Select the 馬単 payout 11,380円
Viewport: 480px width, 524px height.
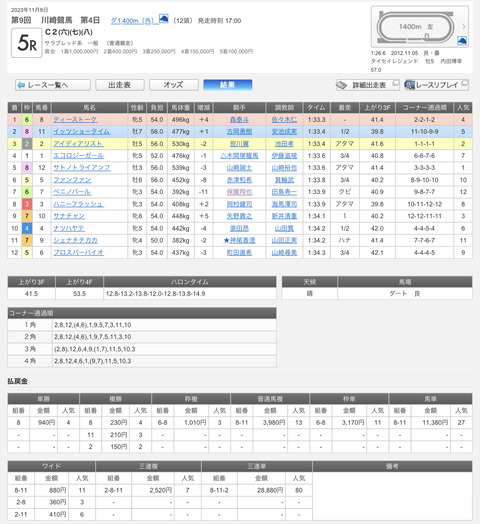click(435, 423)
